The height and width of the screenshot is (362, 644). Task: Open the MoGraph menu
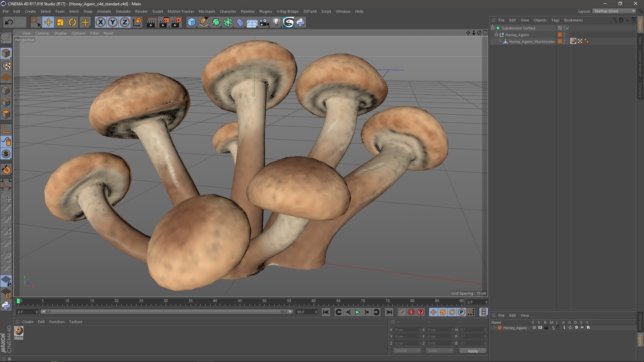207,11
